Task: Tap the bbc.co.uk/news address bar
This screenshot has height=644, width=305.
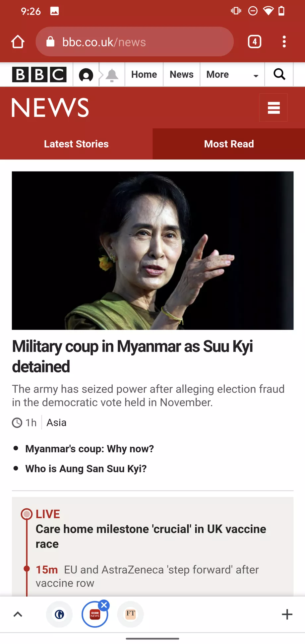Action: 135,42
